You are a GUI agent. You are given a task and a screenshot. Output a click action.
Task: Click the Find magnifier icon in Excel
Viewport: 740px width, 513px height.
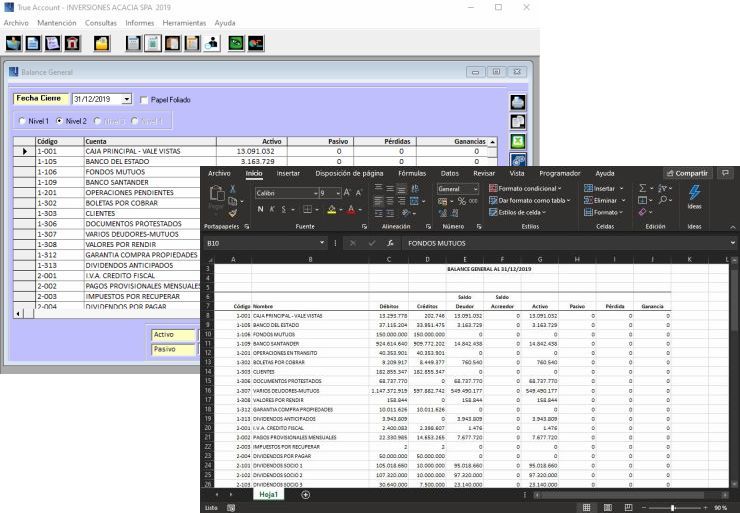coord(663,200)
